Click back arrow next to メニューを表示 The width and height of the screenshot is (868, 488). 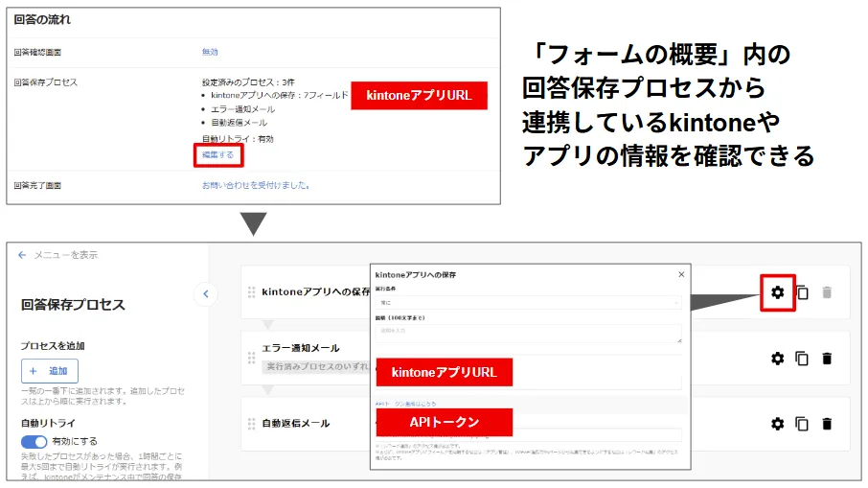[x=22, y=255]
